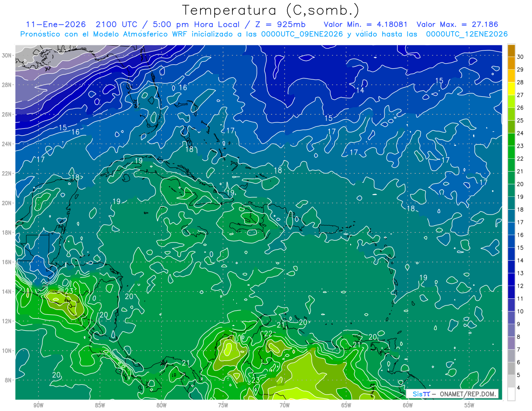Screen dimensions: 532x411
Task: Click the "14" contour label on the map
Action: tap(360, 90)
